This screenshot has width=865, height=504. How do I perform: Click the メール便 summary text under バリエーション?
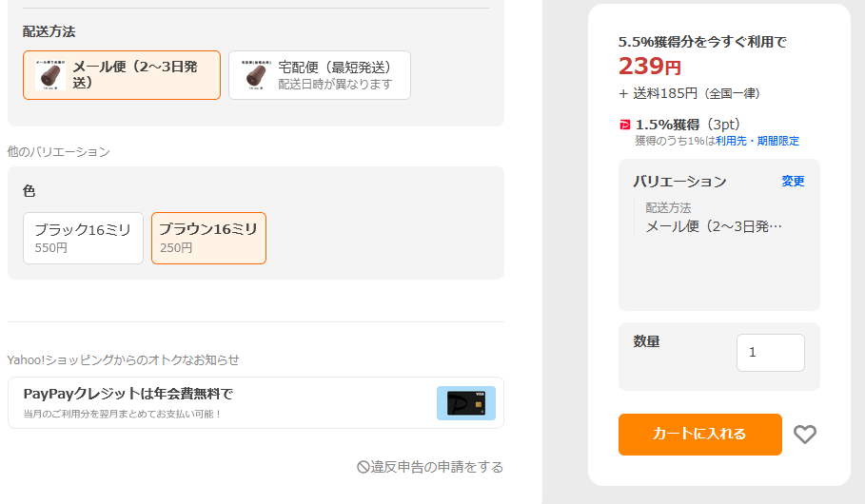click(x=714, y=226)
